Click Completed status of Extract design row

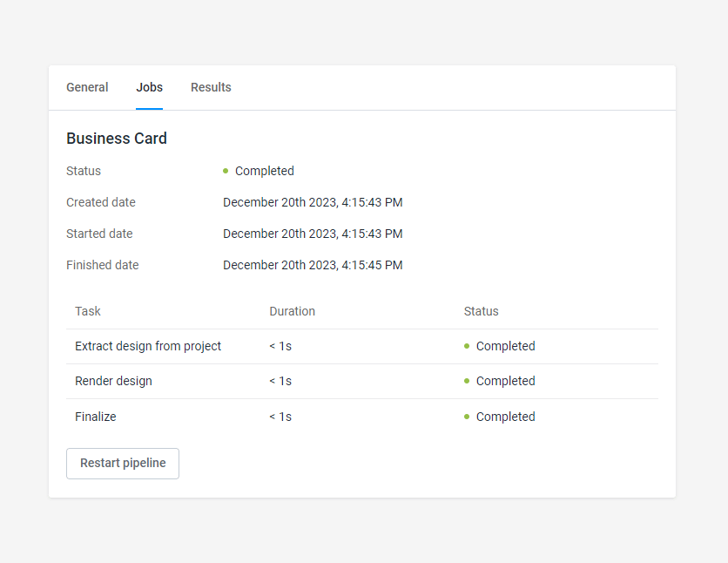pyautogui.click(x=506, y=346)
